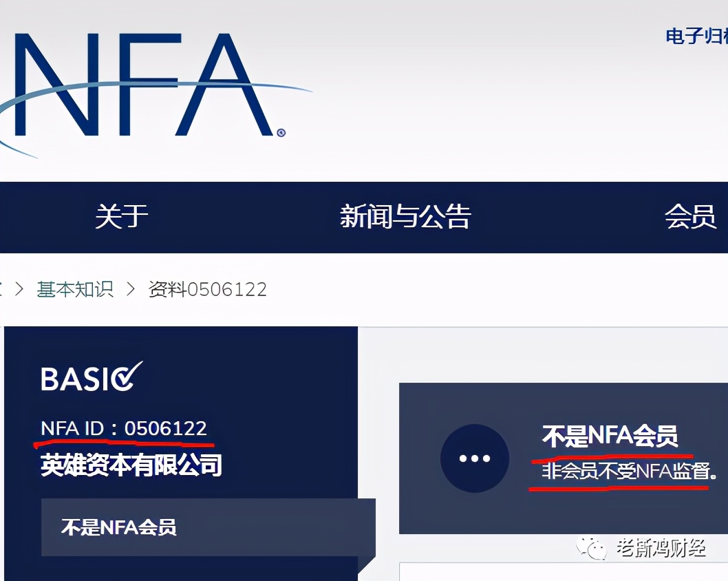Viewport: 728px width, 581px height.
Task: Click the WeChat bubble icon watermark
Action: tap(592, 549)
